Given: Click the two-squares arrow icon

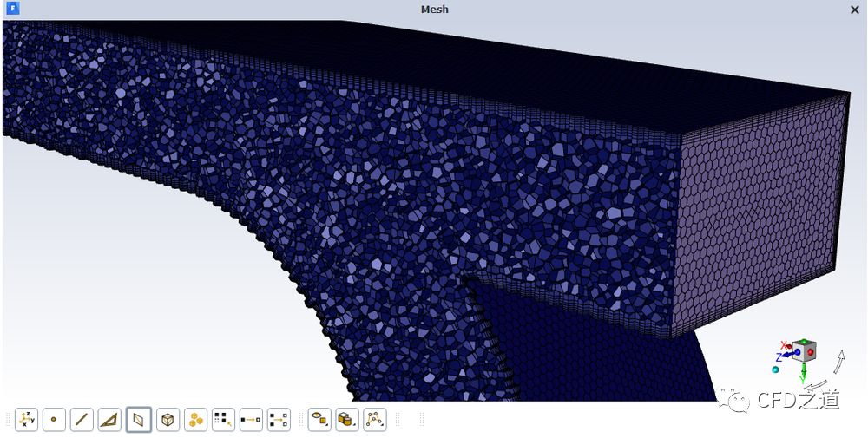Looking at the screenshot, I should (x=279, y=420).
